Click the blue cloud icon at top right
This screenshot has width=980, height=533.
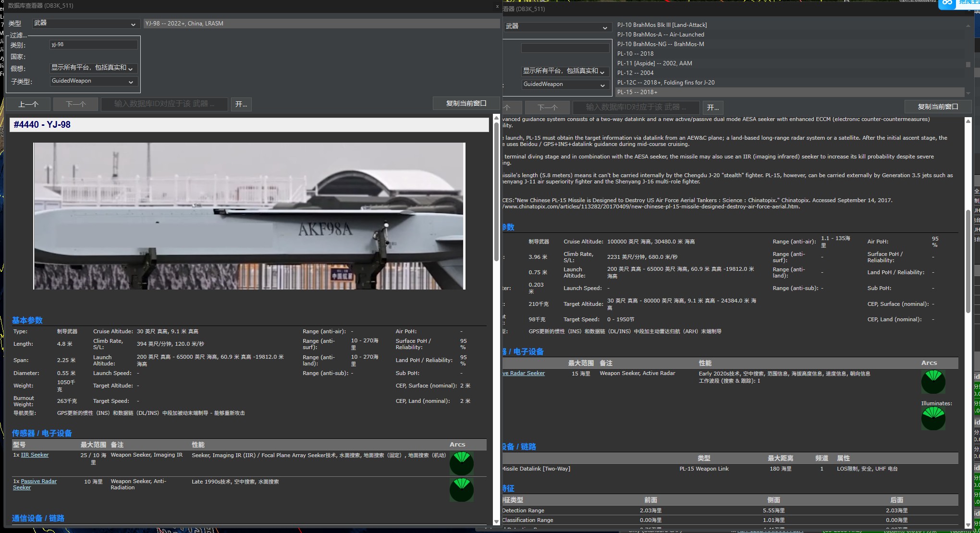click(947, 4)
